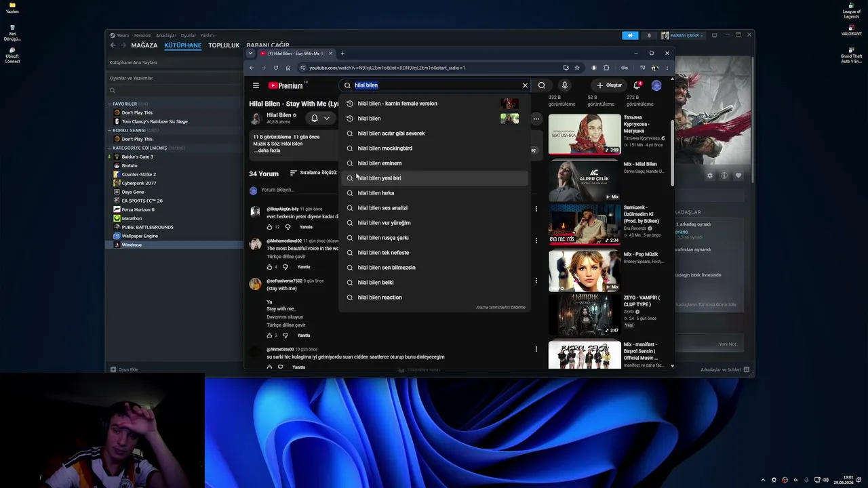The image size is (868, 488).
Task: Expand description with "...daha fazla"
Action: click(x=267, y=150)
